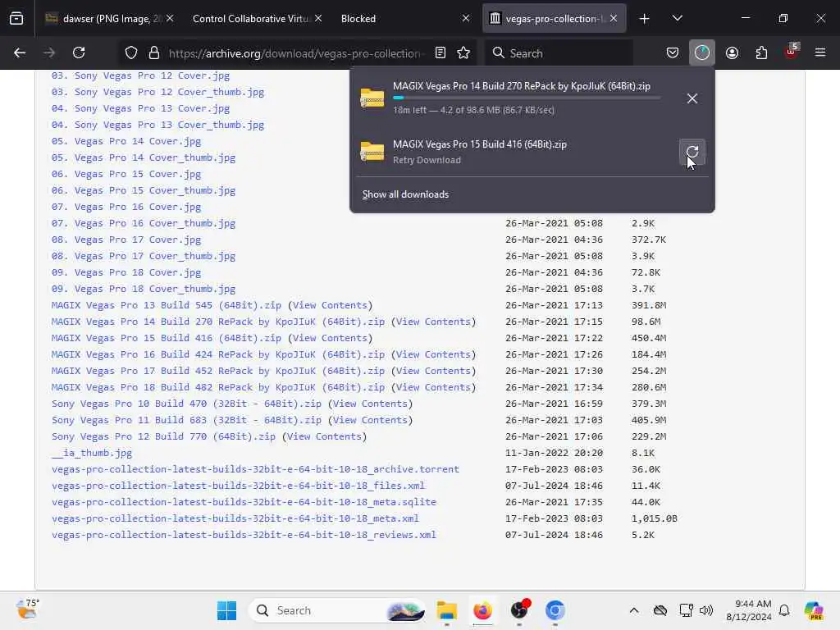Open File Explorer from the taskbar
This screenshot has width=840, height=630.
(x=446, y=610)
